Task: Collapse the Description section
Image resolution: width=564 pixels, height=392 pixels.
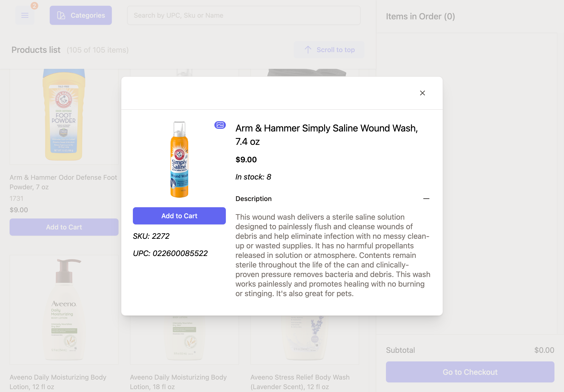Action: pos(427,198)
